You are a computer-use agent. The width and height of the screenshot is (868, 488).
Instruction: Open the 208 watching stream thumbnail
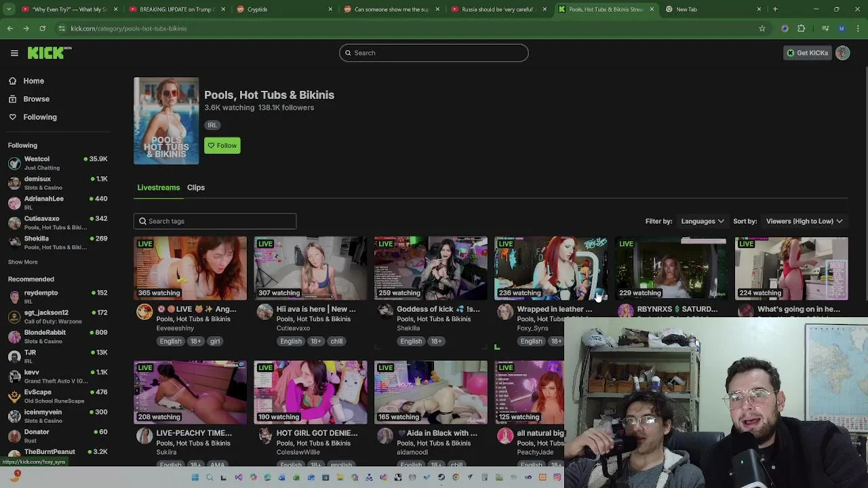pyautogui.click(x=191, y=392)
